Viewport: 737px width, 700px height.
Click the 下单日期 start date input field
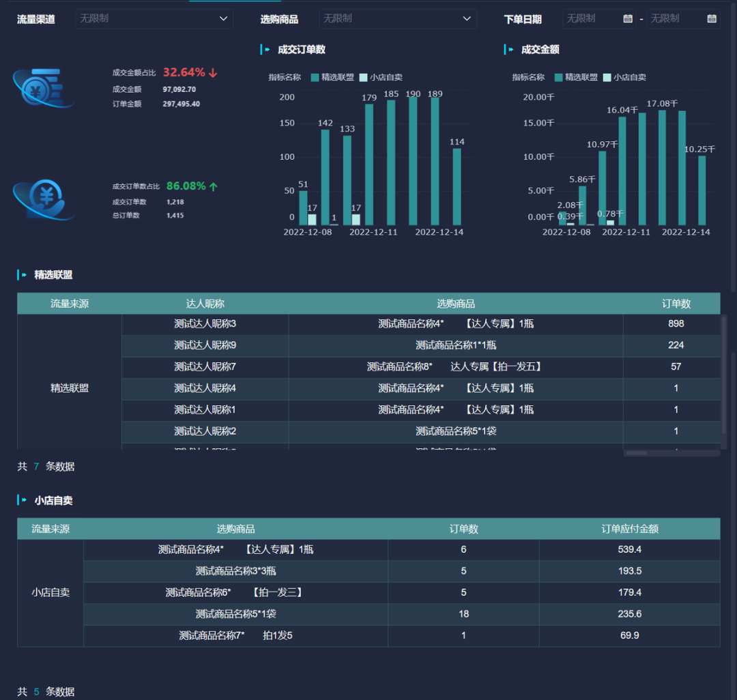pyautogui.click(x=592, y=19)
